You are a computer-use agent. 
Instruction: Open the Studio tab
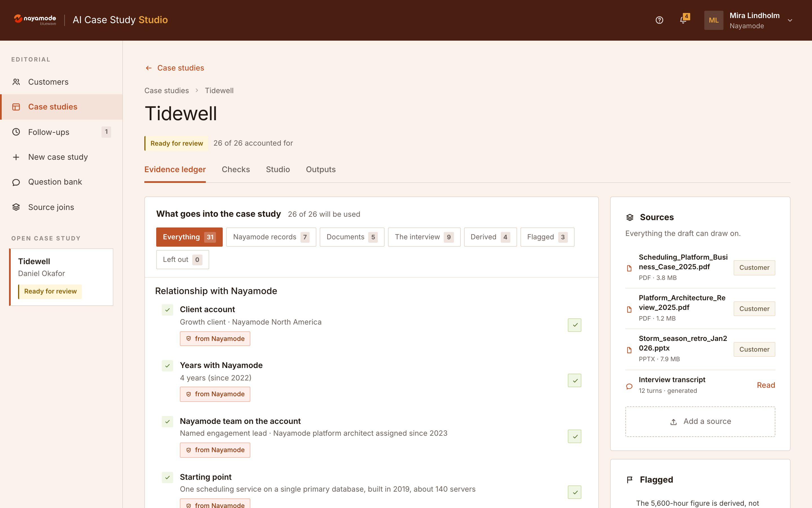point(278,170)
